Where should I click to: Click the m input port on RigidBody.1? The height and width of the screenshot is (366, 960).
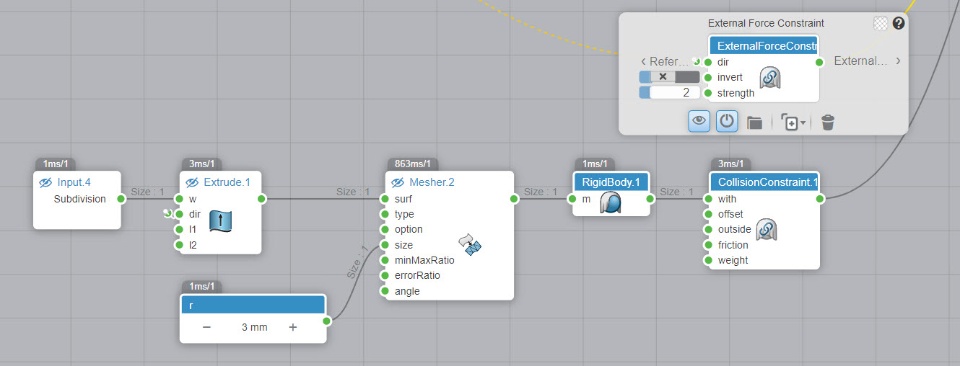(572, 199)
